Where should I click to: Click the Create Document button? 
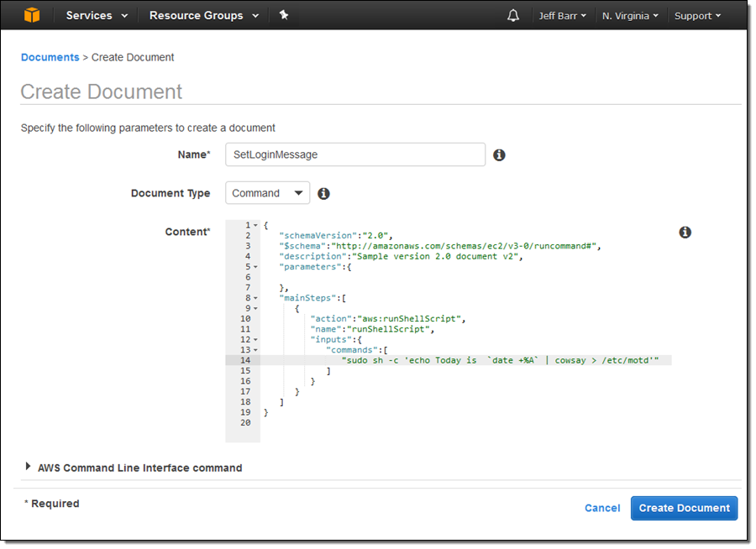pyautogui.click(x=684, y=508)
